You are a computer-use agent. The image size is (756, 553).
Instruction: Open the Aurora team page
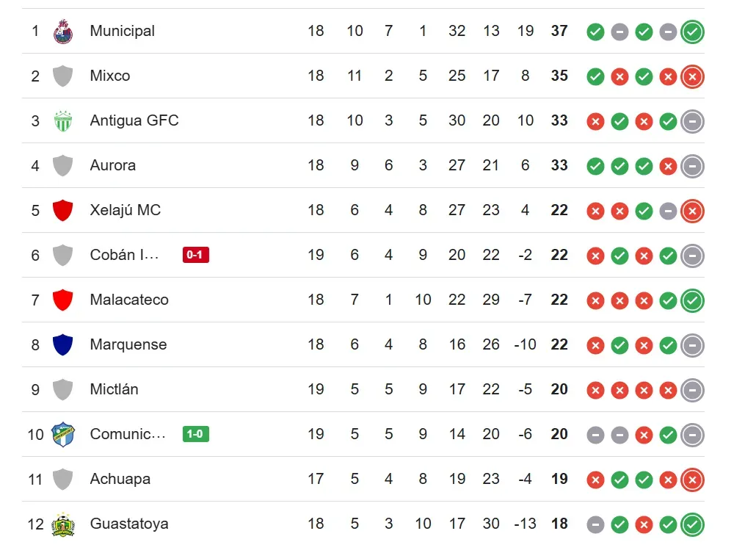pos(112,165)
